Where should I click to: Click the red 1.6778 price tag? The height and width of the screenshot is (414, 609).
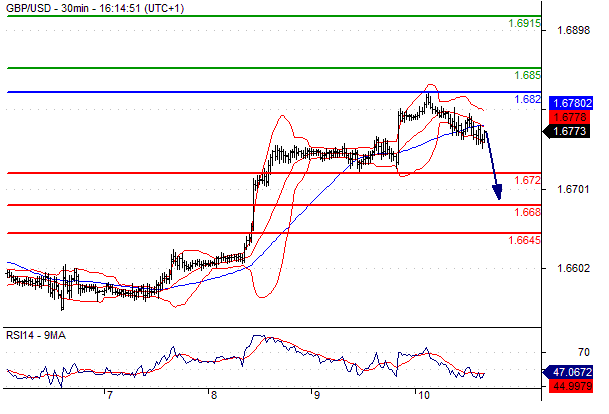point(569,117)
